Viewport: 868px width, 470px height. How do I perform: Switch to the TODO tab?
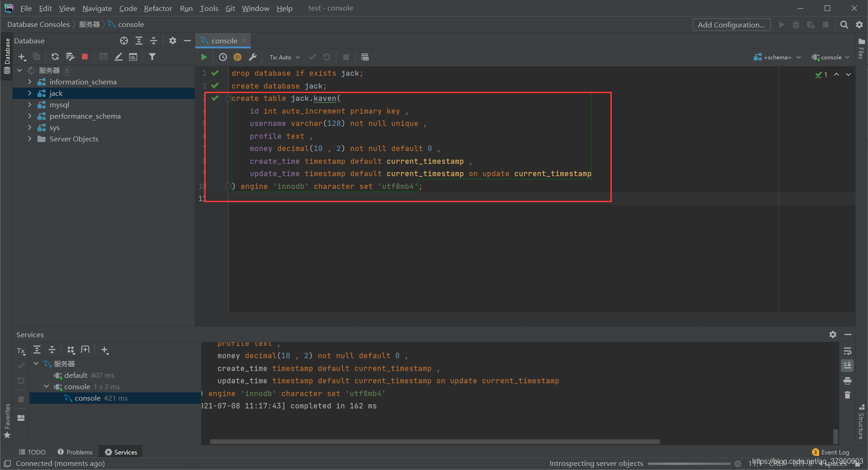(x=32, y=452)
